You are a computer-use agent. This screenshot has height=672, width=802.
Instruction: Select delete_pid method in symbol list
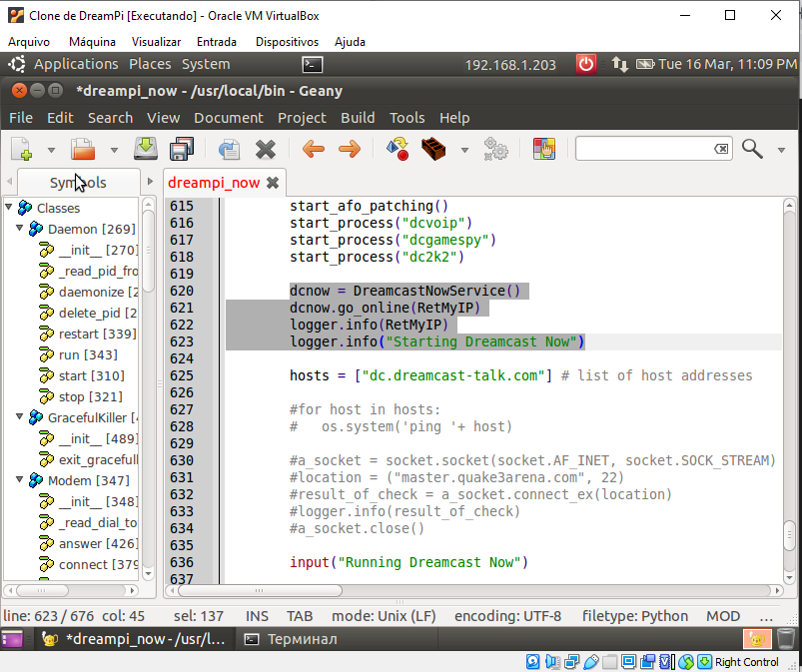click(98, 313)
